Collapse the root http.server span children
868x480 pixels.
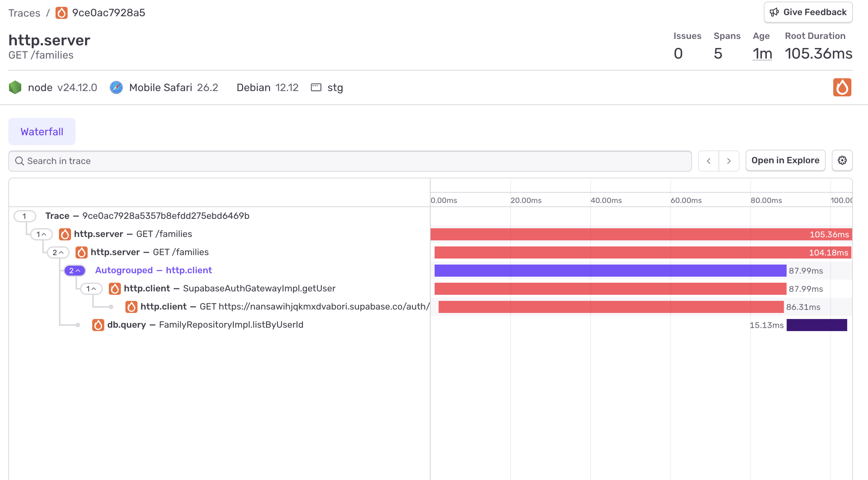point(42,234)
